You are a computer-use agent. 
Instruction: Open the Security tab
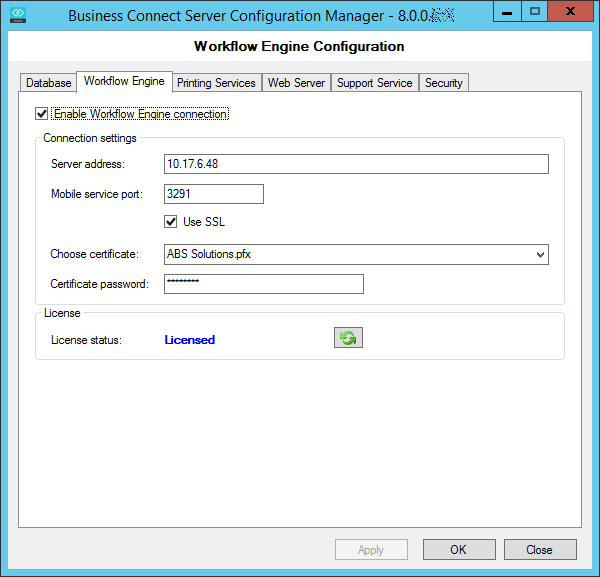coord(443,83)
